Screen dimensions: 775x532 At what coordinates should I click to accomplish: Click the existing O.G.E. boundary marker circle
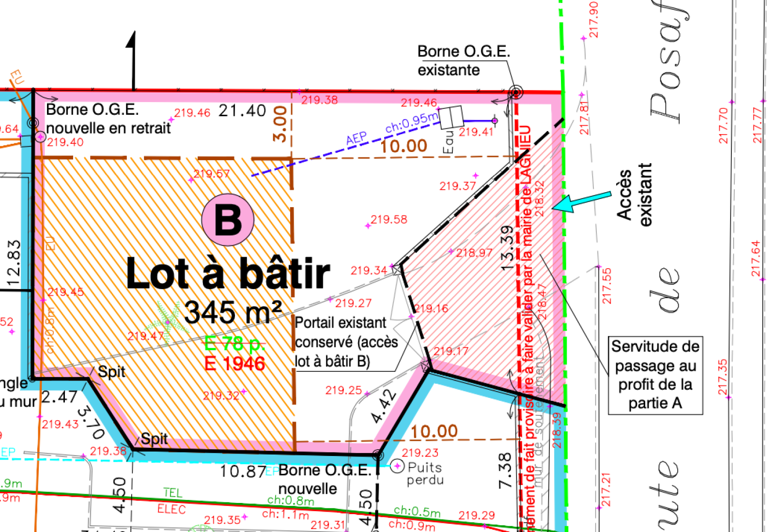[516, 91]
